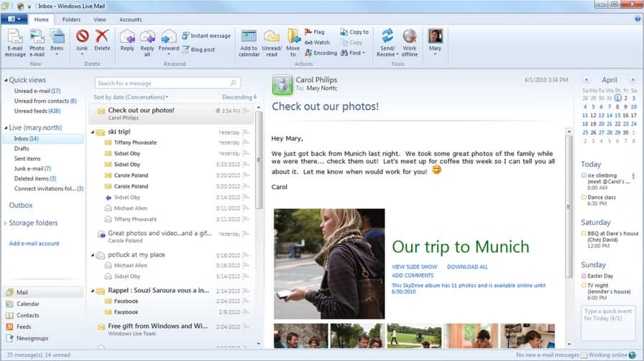Toggle Unread/read status
Image resolution: width=644 pixels, height=361 pixels.
272,43
